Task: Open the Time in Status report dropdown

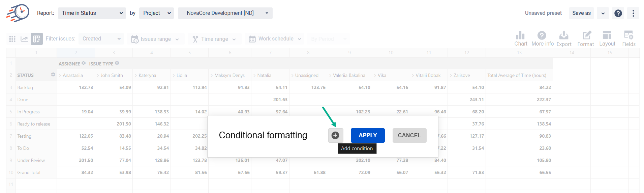Action: click(x=92, y=13)
